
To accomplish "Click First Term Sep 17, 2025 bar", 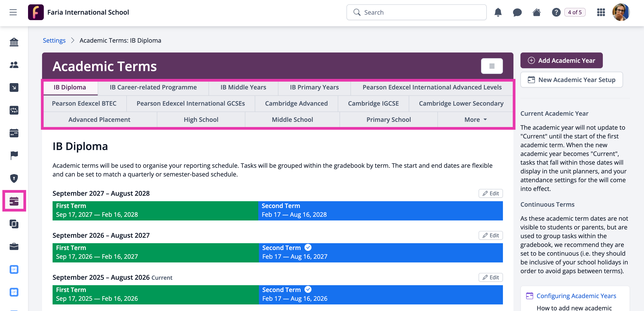I will click(156, 295).
